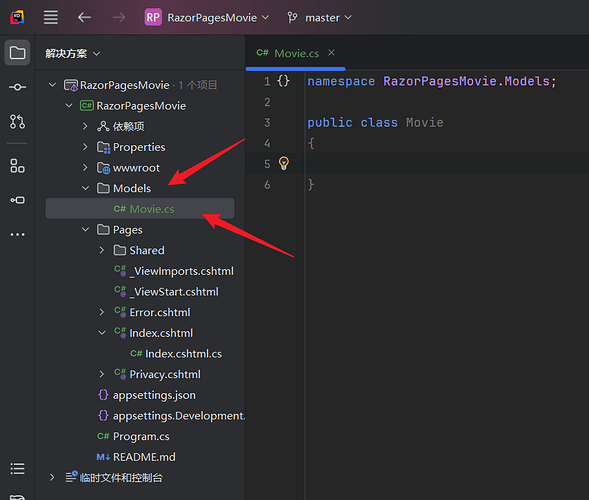589x500 pixels.
Task: Open the Commit tool window icon
Action: [x=17, y=87]
